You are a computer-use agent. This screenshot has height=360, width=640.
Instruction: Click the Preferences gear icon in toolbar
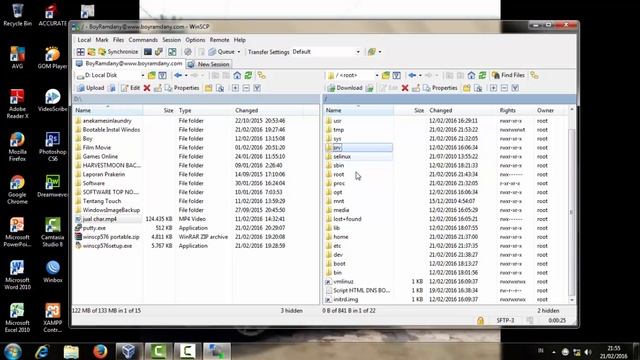point(187,52)
